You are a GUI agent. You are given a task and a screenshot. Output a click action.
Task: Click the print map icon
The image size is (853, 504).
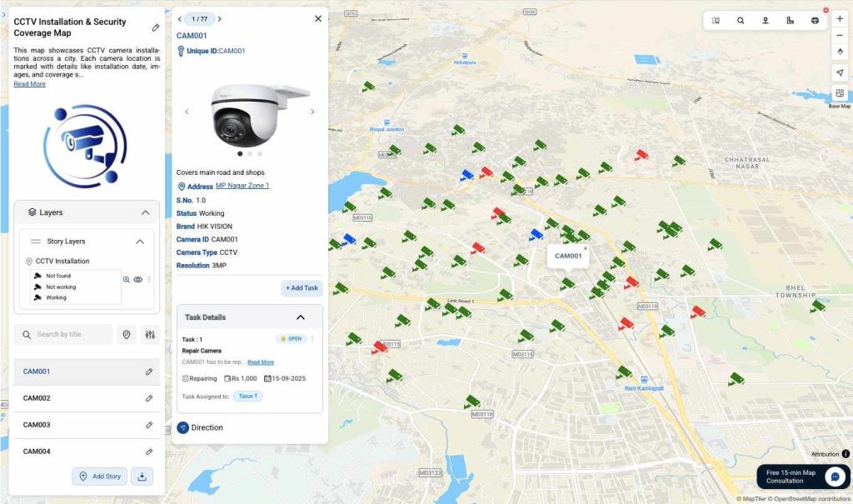[x=815, y=21]
